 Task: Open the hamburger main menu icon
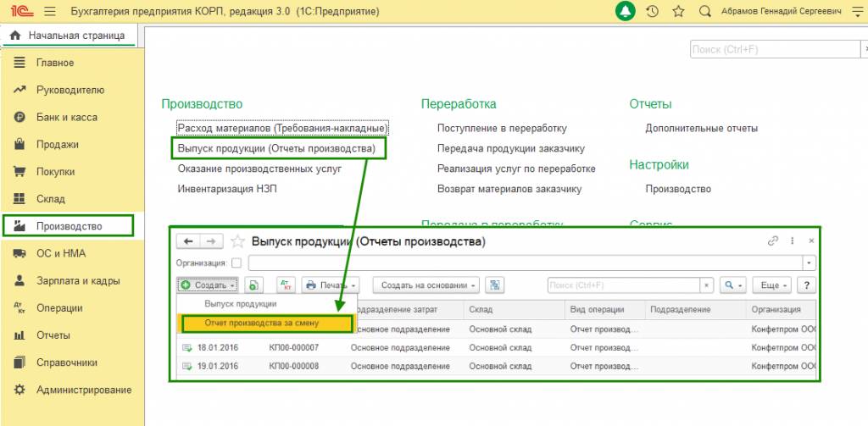[50, 11]
